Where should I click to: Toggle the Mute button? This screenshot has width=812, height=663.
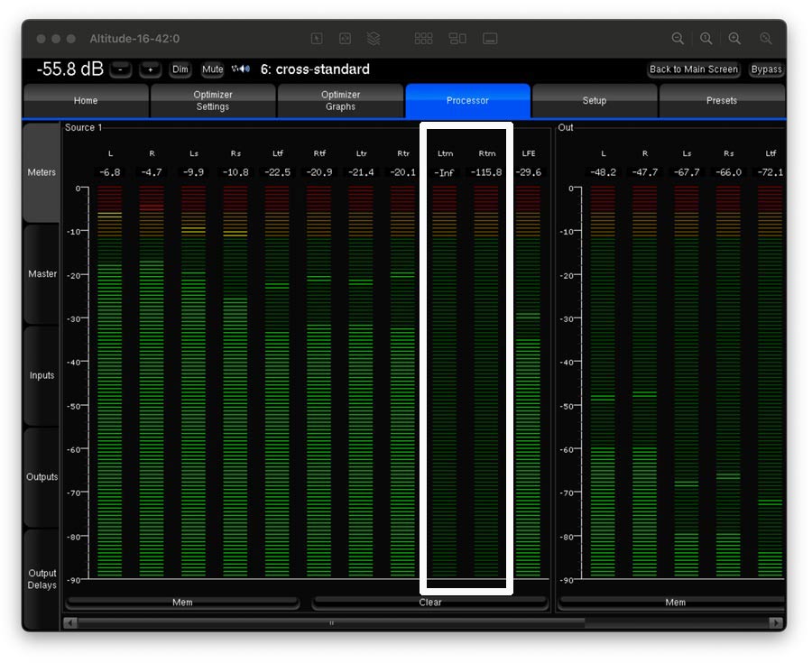point(212,69)
